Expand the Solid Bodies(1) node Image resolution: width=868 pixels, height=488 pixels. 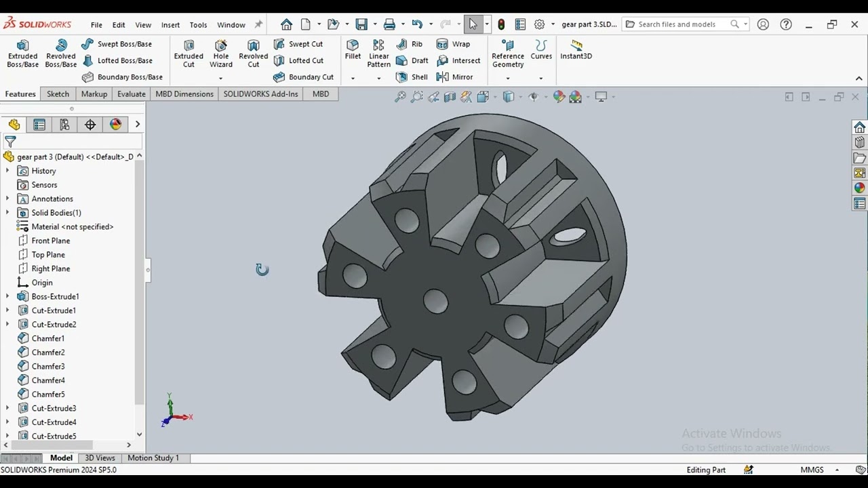7,213
